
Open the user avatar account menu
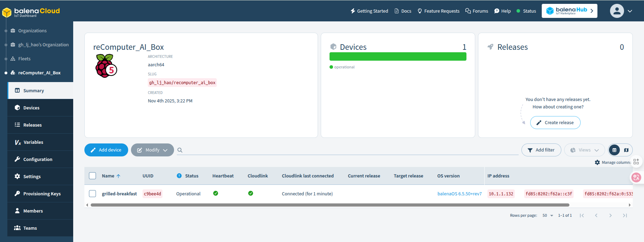pyautogui.click(x=621, y=11)
